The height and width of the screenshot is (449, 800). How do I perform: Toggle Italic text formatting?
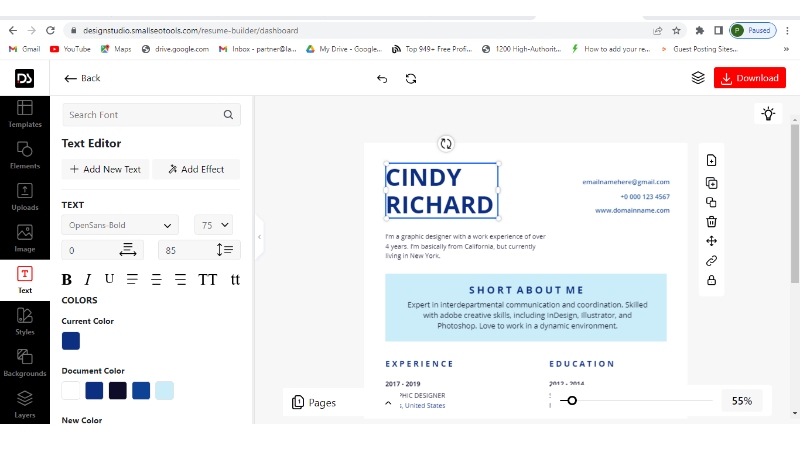(x=88, y=280)
